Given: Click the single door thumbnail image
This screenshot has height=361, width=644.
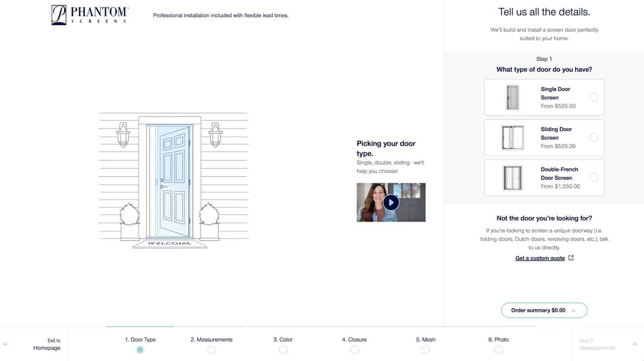Looking at the screenshot, I should pyautogui.click(x=513, y=98).
